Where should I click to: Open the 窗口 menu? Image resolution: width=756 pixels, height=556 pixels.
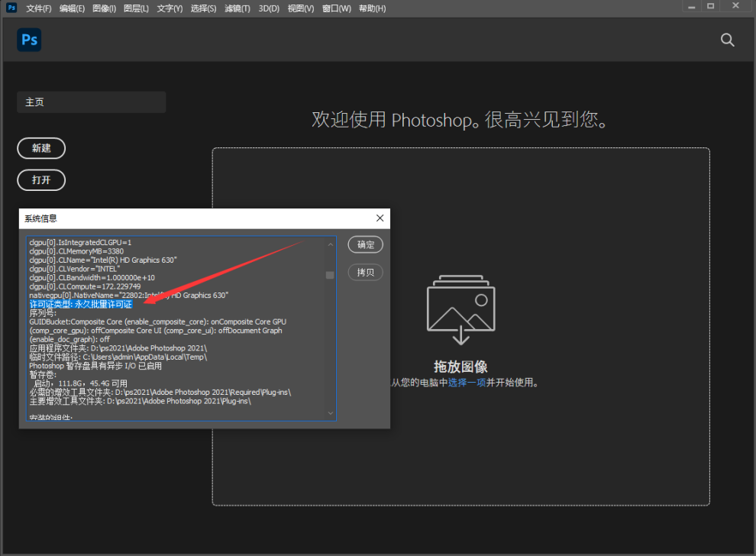[336, 8]
